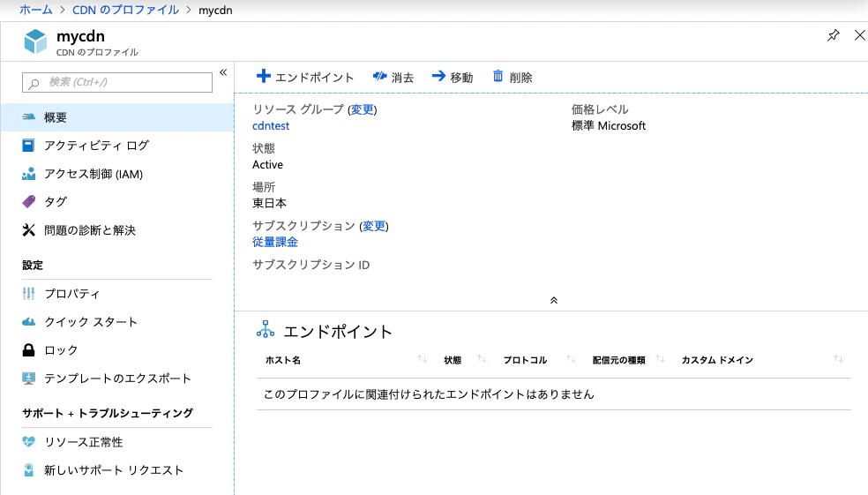Sort by ホスト名 column arrows
868x495 pixels.
423,359
